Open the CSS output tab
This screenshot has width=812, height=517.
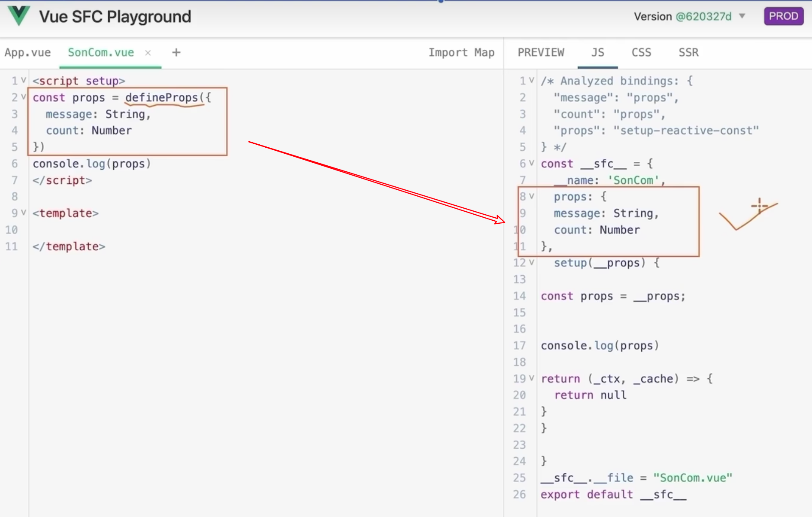pyautogui.click(x=641, y=52)
